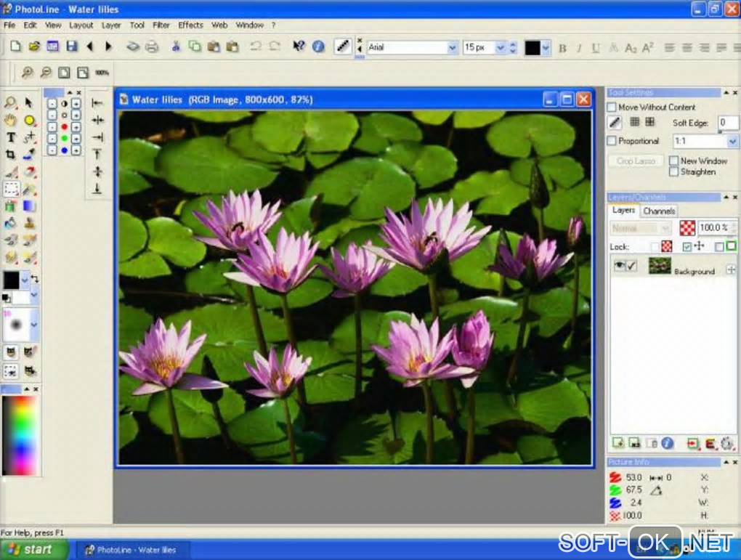Click the black foreground color swatch

tap(12, 280)
